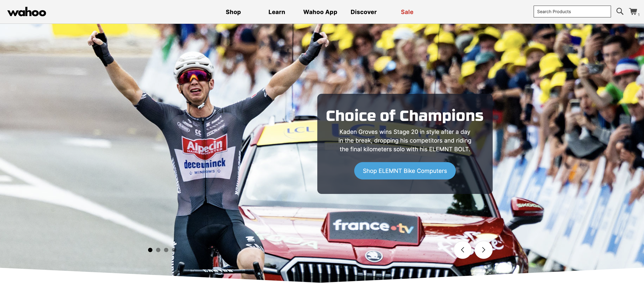Focus the Search Products field
The image size is (644, 283).
(572, 12)
